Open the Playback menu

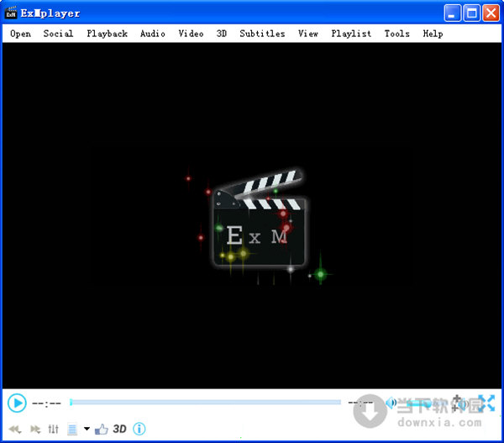tap(107, 34)
